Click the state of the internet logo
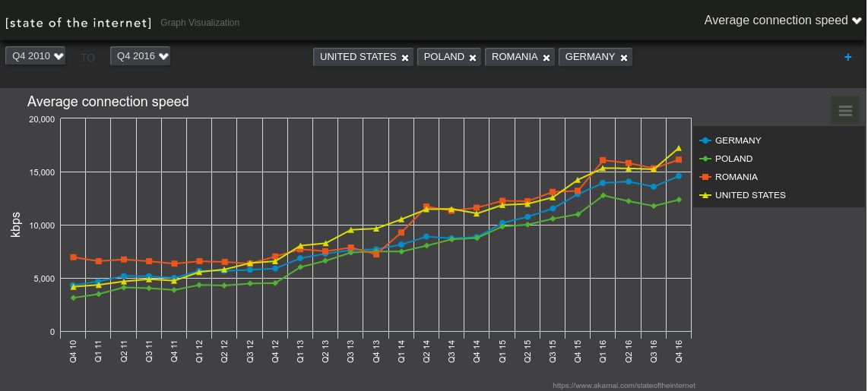Viewport: 868px width, 391px height. coord(78,23)
